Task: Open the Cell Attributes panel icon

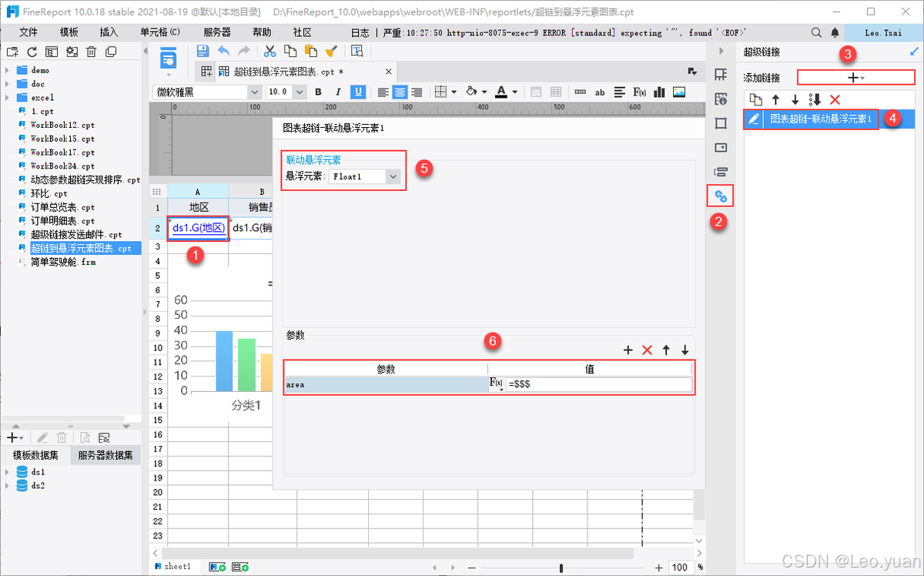Action: [x=721, y=99]
